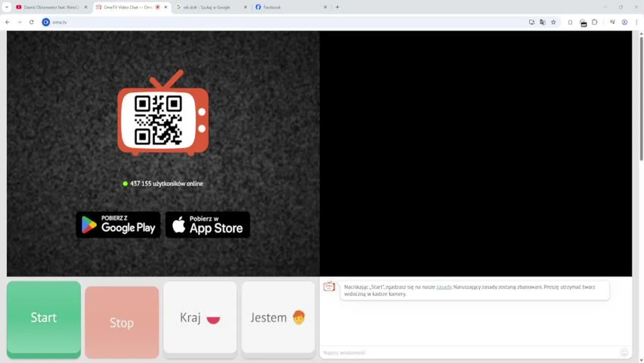Screen dimensions: 644x363
Task: Bookmark this page with the star icon
Action: coord(553,22)
